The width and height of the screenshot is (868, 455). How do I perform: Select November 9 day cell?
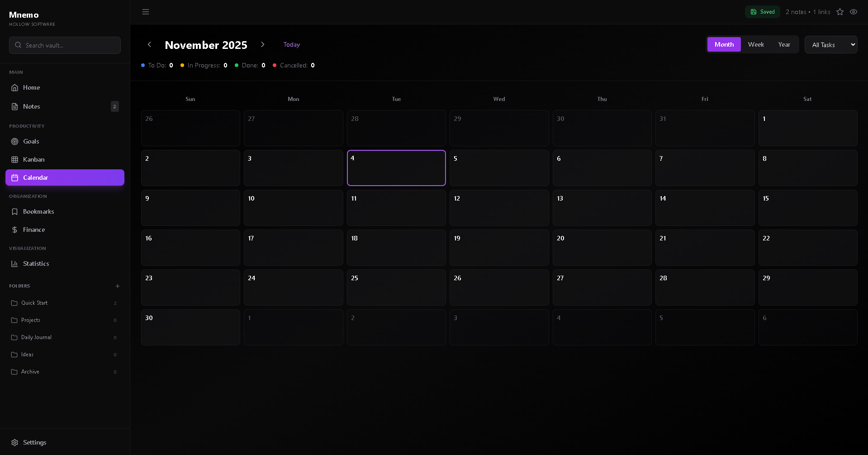190,208
